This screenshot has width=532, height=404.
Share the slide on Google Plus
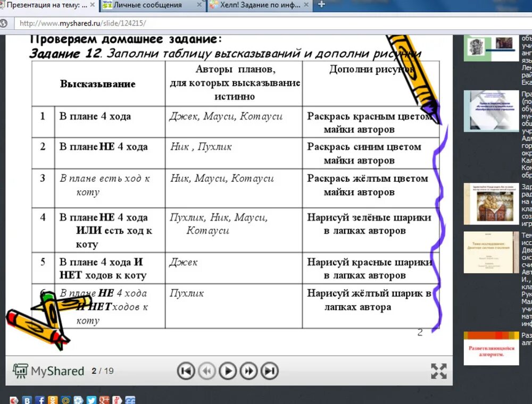tap(104, 400)
